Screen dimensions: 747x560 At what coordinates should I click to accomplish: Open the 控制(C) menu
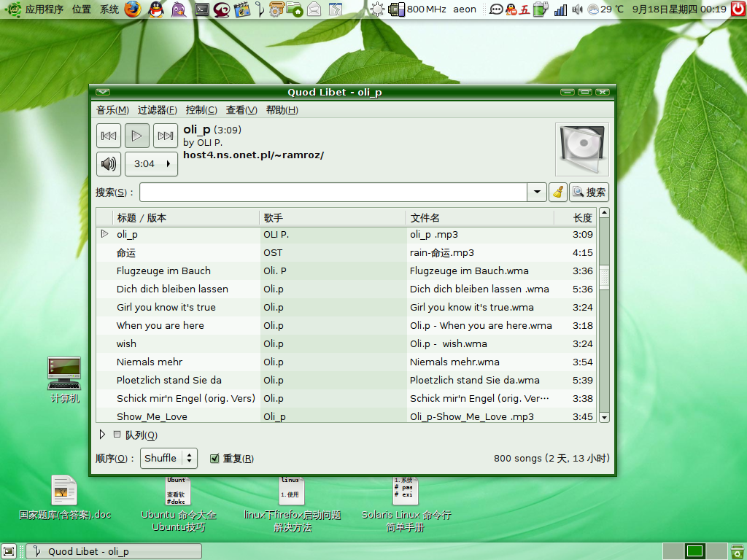click(201, 110)
